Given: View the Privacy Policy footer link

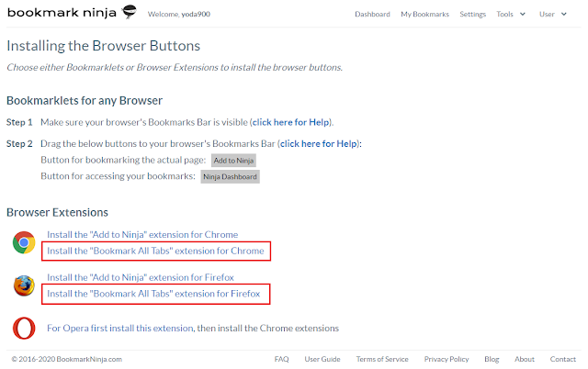Looking at the screenshot, I should click(x=447, y=359).
